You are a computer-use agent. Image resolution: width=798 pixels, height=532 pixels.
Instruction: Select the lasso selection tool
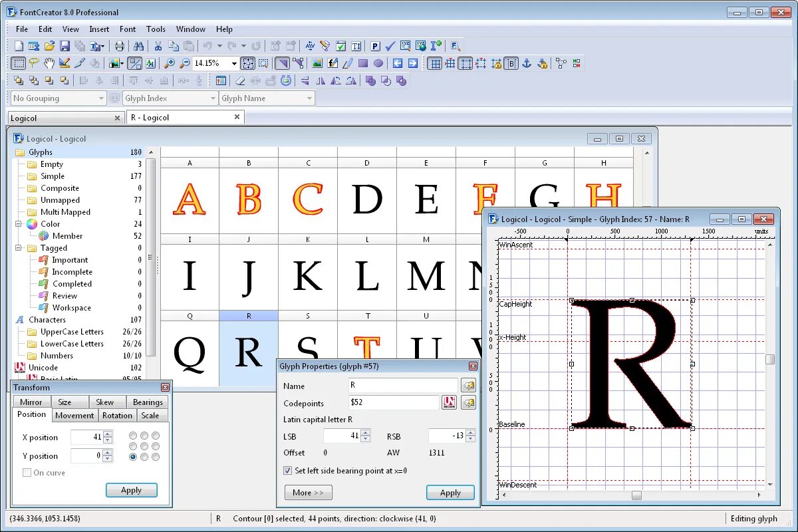pos(34,63)
